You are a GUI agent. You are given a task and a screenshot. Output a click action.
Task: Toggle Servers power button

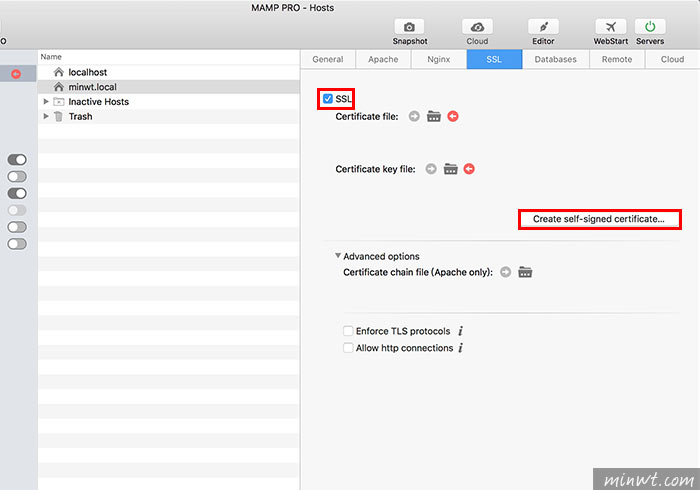pos(650,27)
